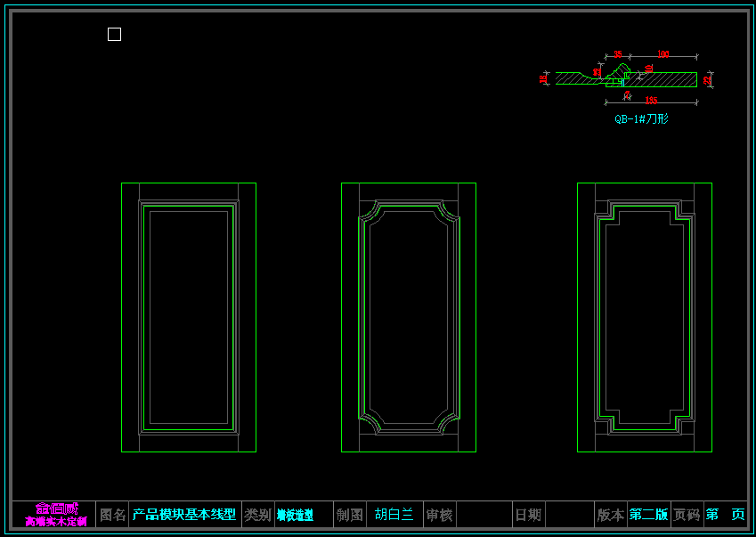756x537 pixels.
Task: Click the 胡白兰 drafter name
Action: point(394,515)
